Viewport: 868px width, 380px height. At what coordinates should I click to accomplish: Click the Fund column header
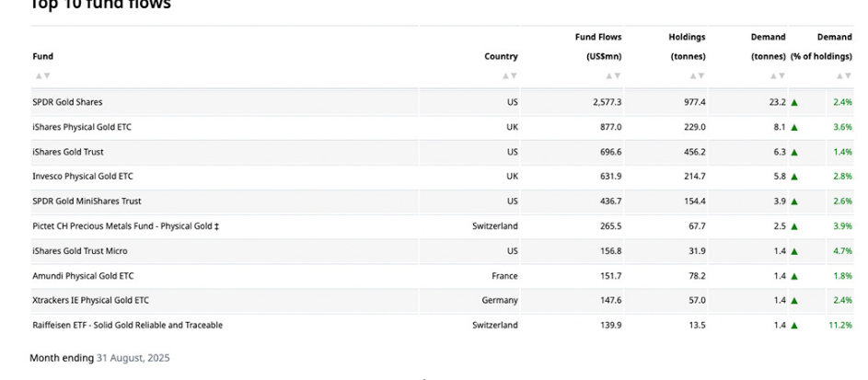[x=42, y=56]
